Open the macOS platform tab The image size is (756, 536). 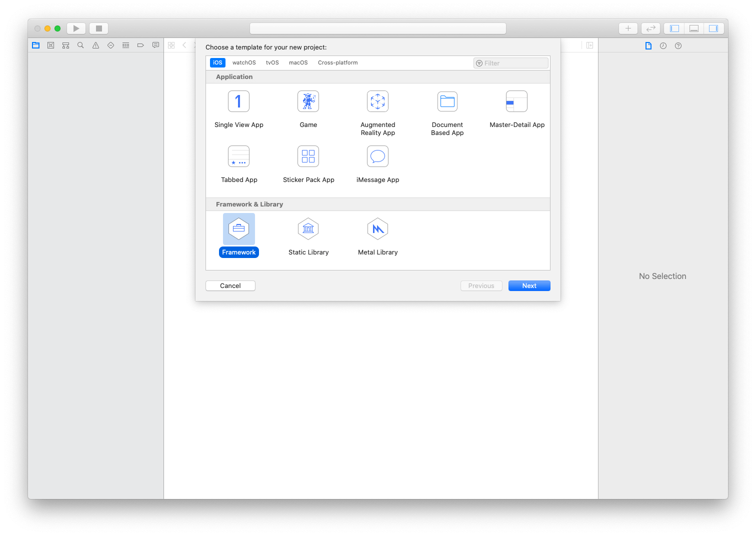click(x=298, y=62)
